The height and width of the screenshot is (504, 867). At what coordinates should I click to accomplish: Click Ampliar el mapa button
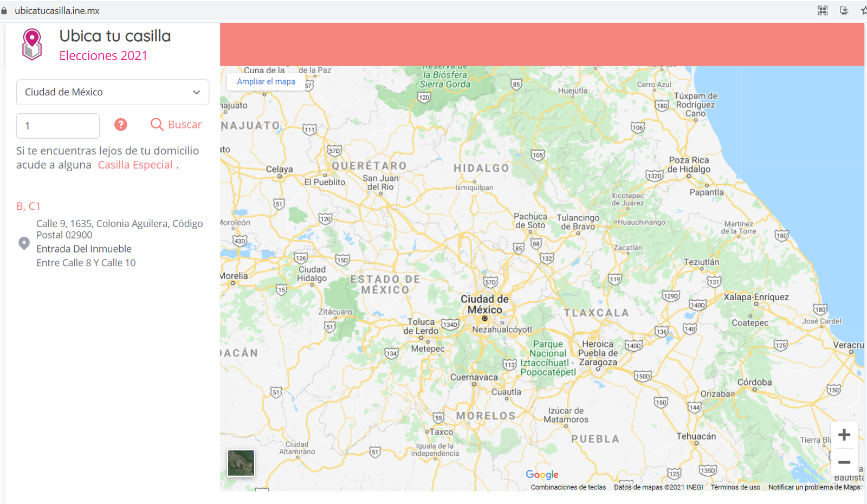coord(266,81)
